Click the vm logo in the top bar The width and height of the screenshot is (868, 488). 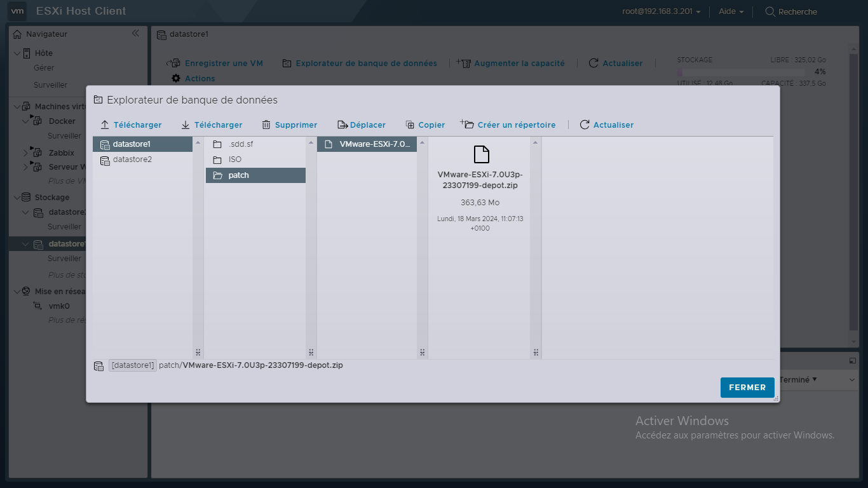coord(18,11)
